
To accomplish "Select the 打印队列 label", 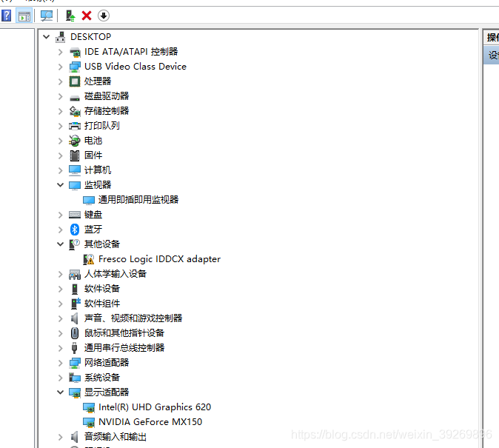I will coord(102,126).
